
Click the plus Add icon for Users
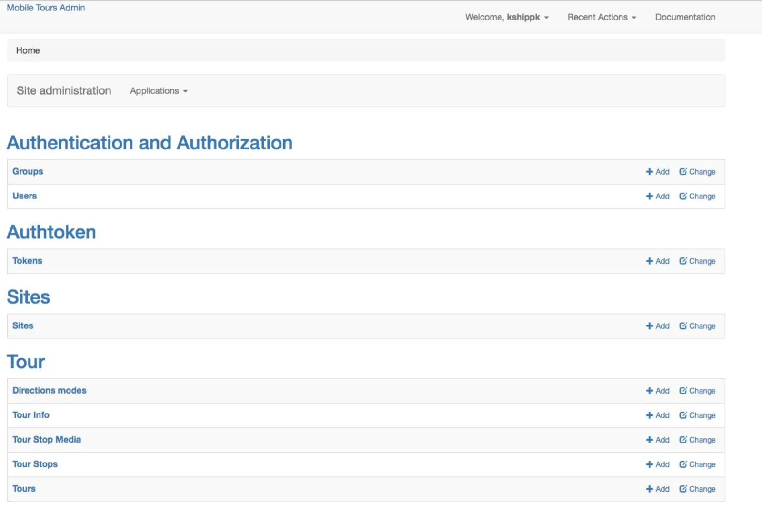(649, 196)
